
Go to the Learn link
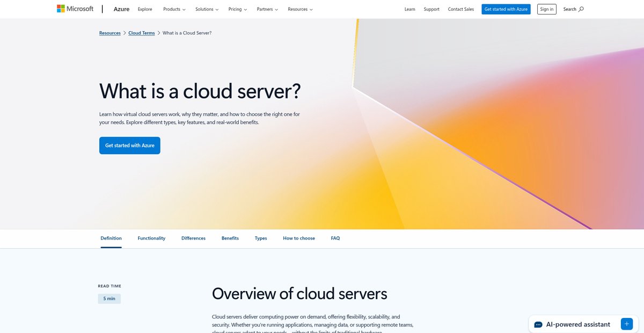pyautogui.click(x=410, y=9)
